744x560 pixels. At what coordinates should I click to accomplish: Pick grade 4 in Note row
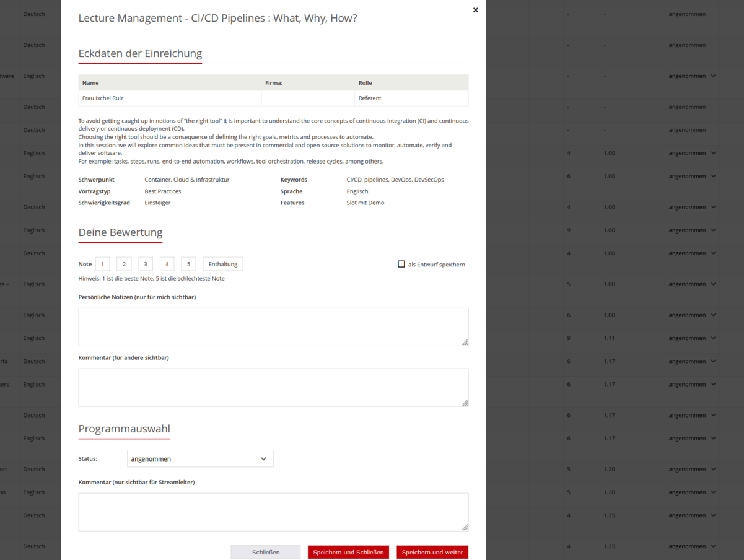coord(167,264)
